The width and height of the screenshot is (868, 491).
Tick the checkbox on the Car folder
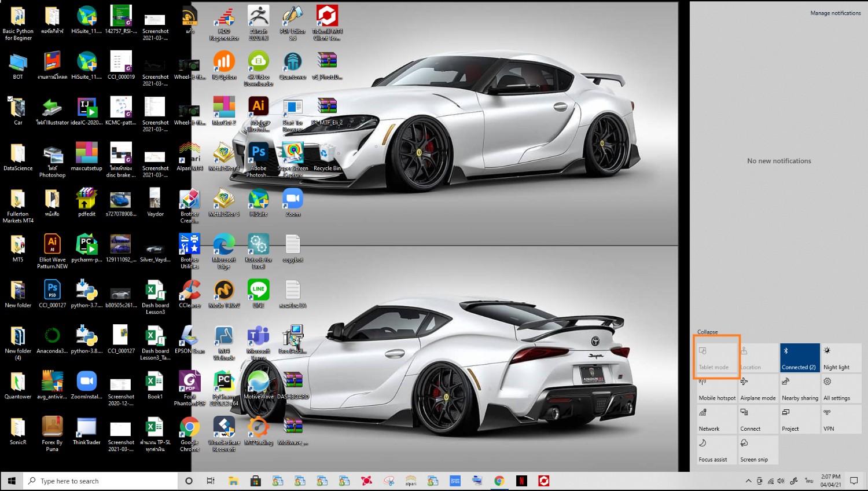(10, 99)
